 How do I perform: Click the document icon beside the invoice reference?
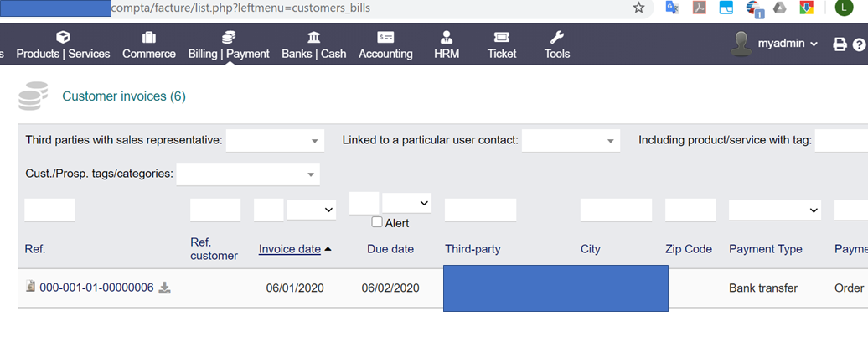[x=31, y=287]
